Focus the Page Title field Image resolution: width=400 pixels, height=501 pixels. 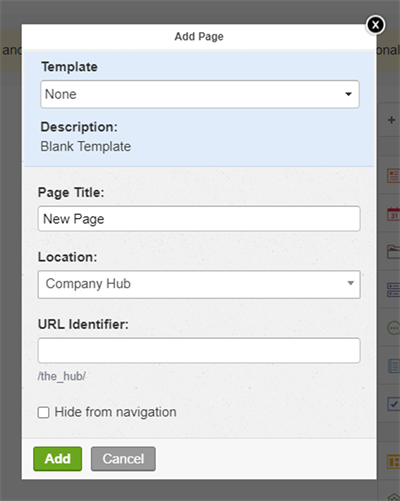coord(199,219)
